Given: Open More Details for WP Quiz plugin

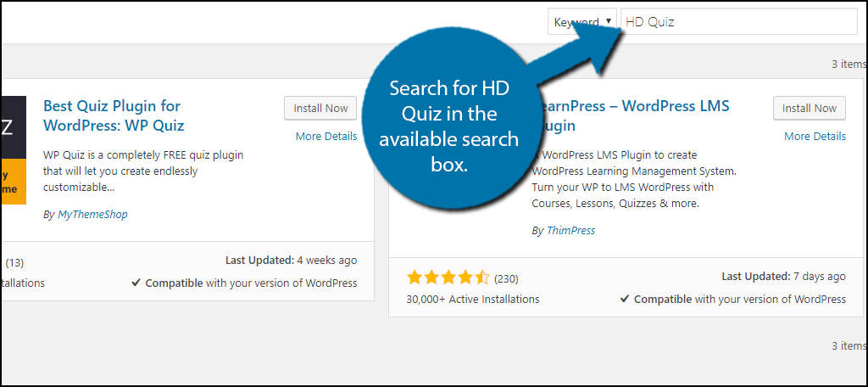Looking at the screenshot, I should click(x=326, y=137).
